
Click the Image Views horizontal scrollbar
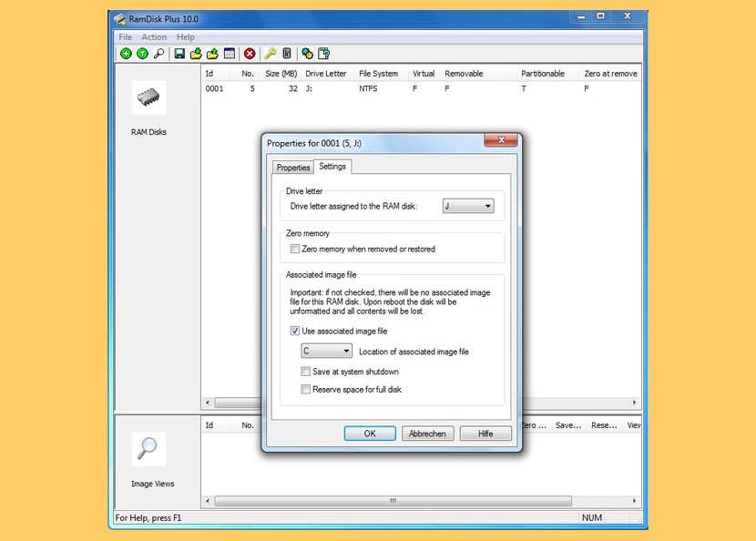[x=393, y=501]
